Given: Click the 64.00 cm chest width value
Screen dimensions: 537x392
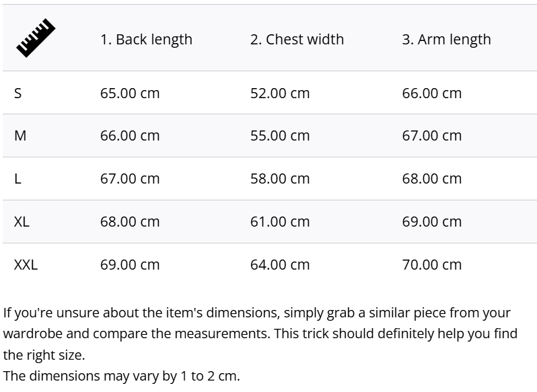Looking at the screenshot, I should coord(280,265).
